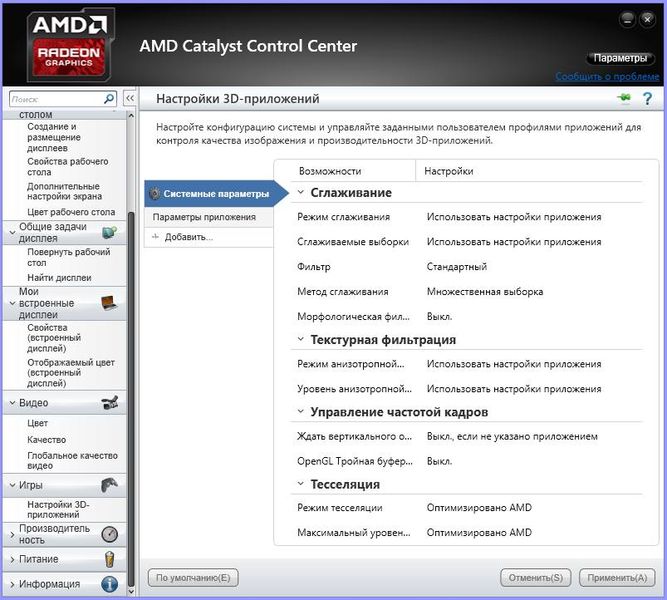Click Добавить... to add application profile
Screen dimensions: 667x600
pos(189,237)
